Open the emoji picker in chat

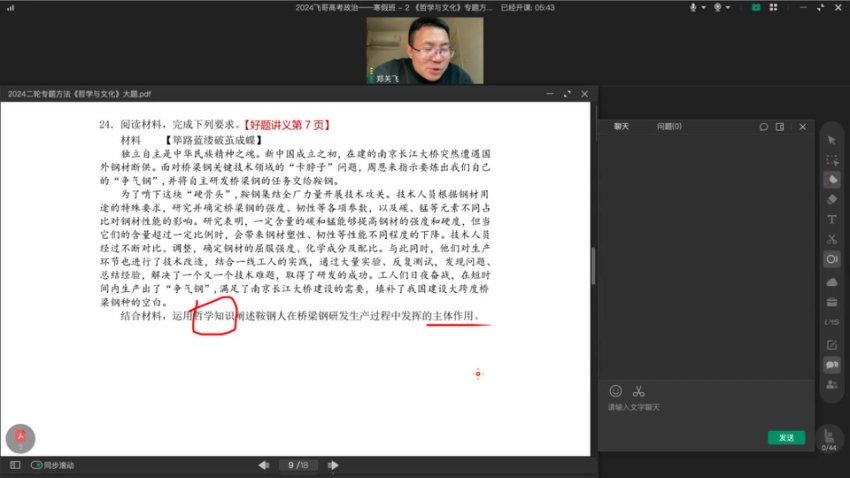click(615, 391)
